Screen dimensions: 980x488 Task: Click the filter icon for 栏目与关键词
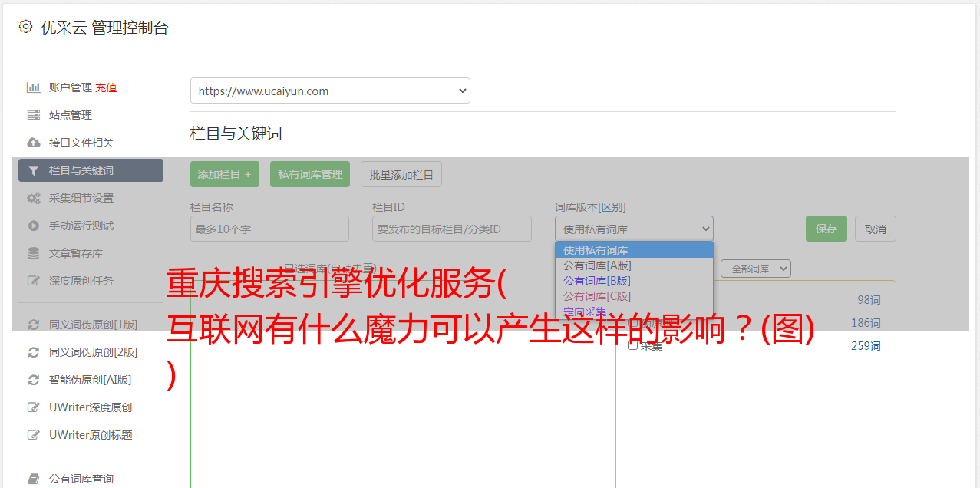pos(33,170)
